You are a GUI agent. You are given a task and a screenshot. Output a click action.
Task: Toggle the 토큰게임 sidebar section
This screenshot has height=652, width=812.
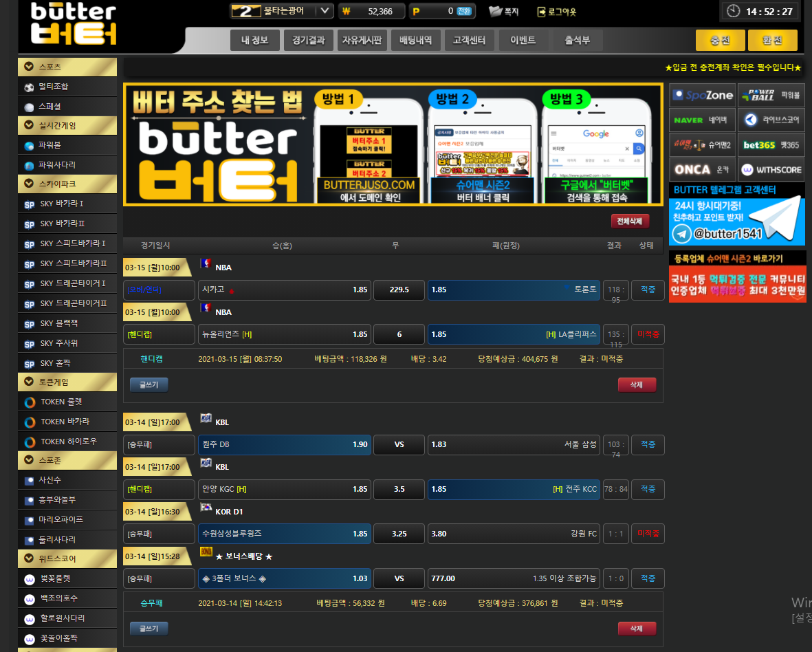coord(29,382)
